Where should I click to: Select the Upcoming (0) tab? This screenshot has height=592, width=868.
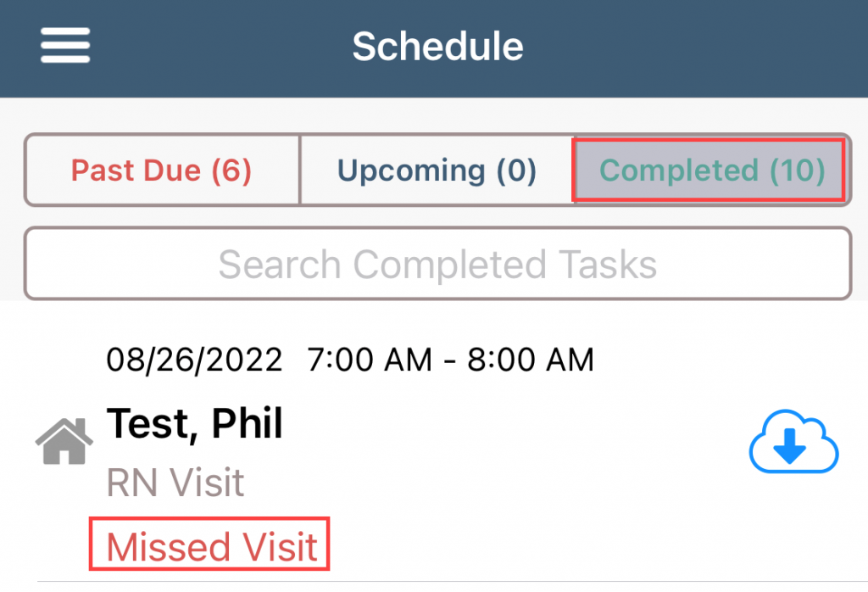point(437,170)
